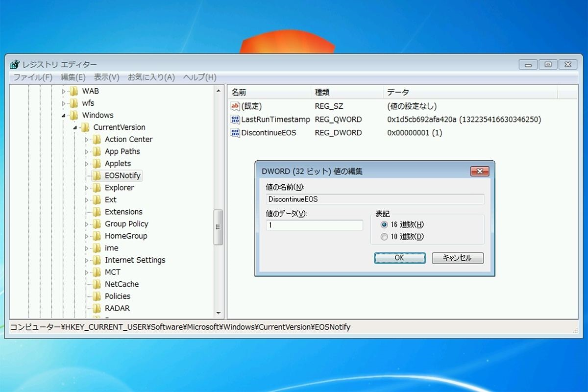Click the tree pane scrollbar thumb
Viewport: 588px width, 392px height.
coord(218,227)
